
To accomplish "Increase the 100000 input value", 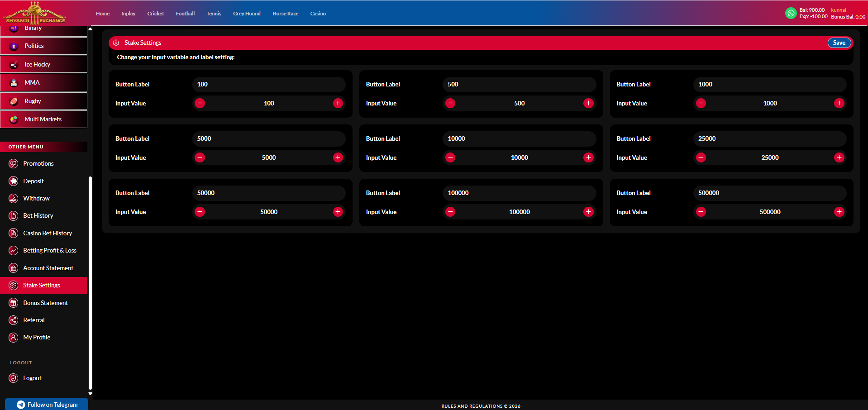I will [588, 212].
